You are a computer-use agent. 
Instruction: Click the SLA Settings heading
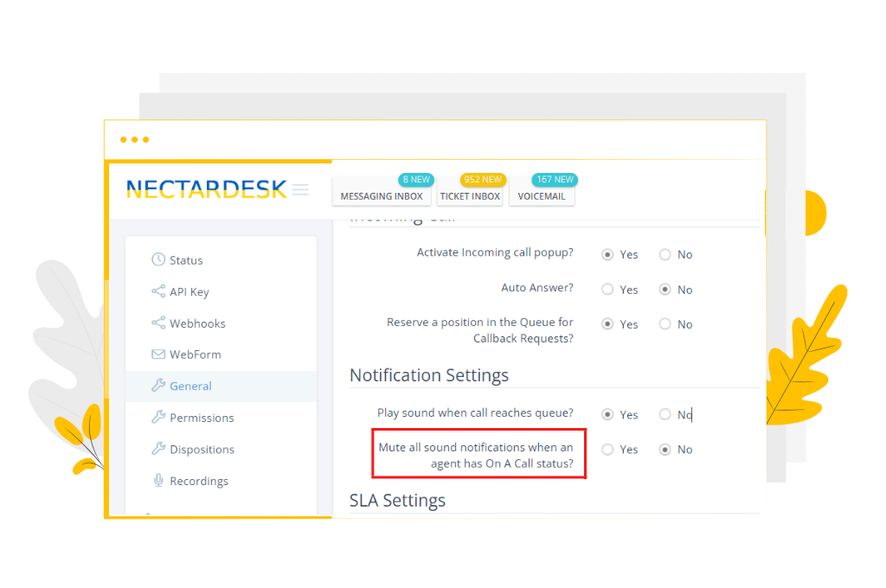(x=397, y=501)
